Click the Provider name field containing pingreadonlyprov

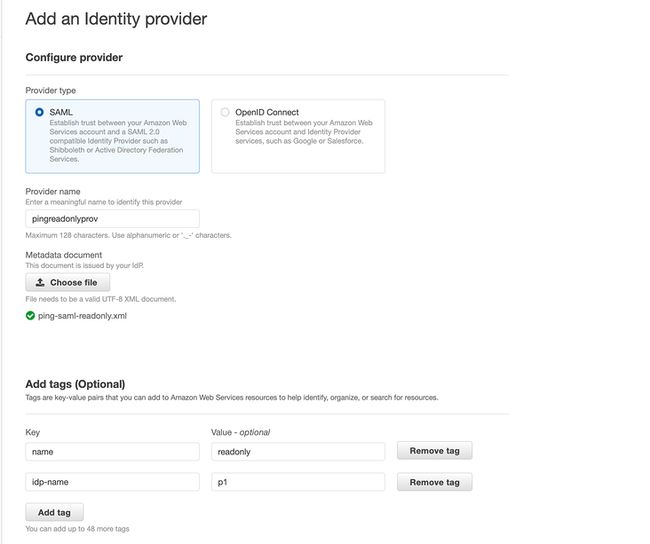[x=112, y=219]
